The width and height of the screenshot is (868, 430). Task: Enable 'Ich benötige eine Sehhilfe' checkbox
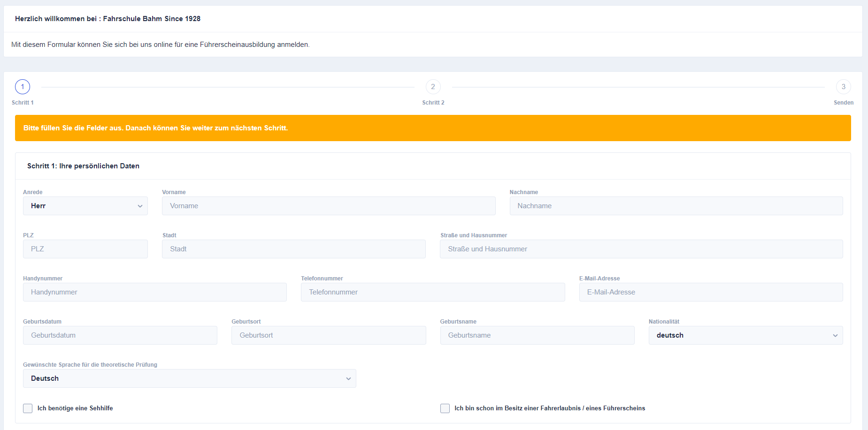pyautogui.click(x=28, y=408)
